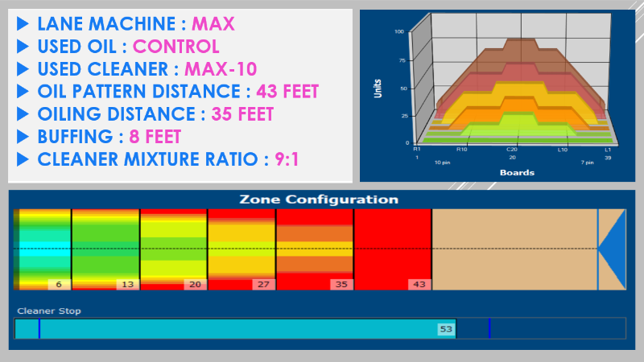
Task: Click the arrow bullet beside LANE MACHINE
Action: pyautogui.click(x=23, y=24)
